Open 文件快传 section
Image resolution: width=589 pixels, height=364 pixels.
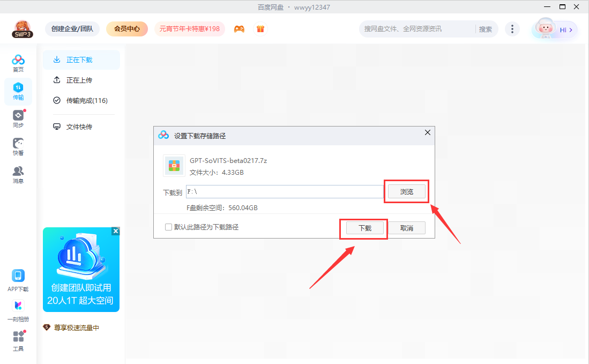pyautogui.click(x=81, y=127)
